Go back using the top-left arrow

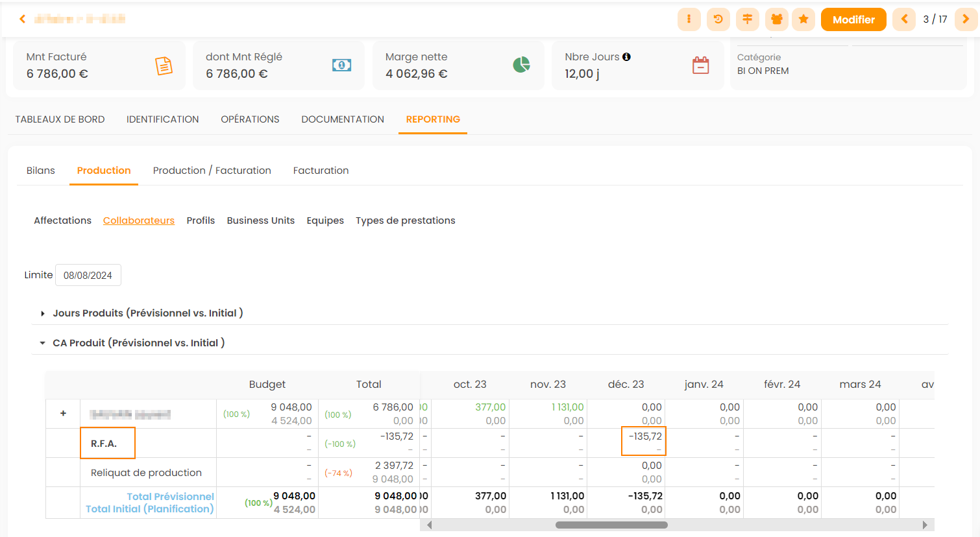(x=23, y=19)
